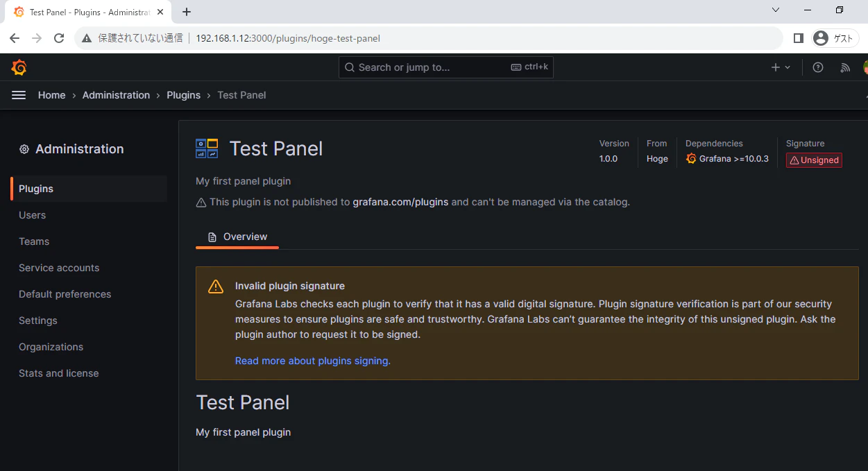
Task: Click the version value 1.0.0
Action: (609, 159)
